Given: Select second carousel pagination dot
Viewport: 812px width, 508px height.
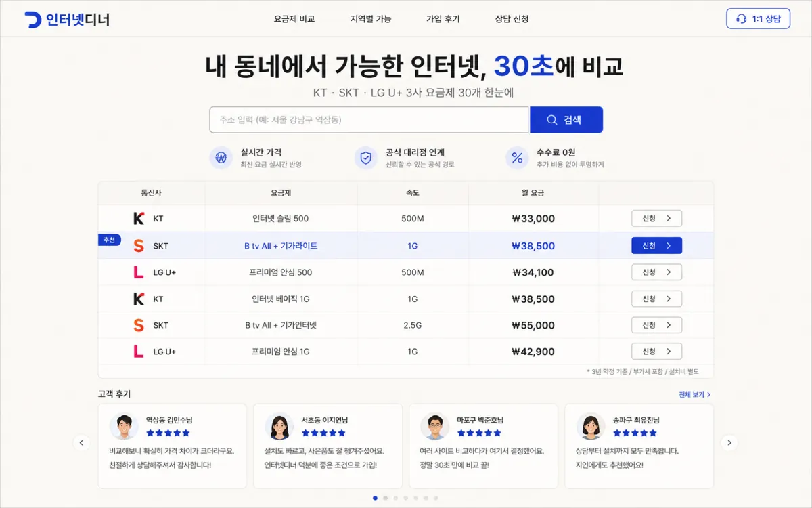Looking at the screenshot, I should pyautogui.click(x=386, y=498).
